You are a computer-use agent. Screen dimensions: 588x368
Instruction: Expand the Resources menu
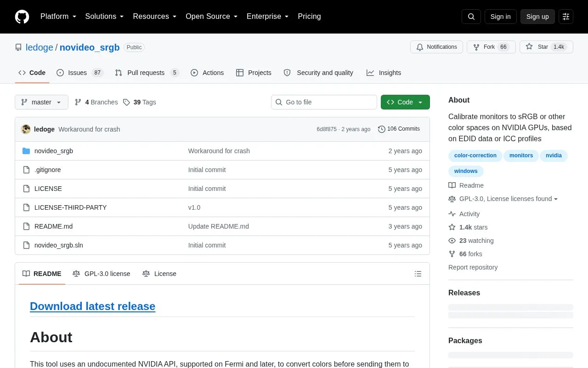coord(155,17)
